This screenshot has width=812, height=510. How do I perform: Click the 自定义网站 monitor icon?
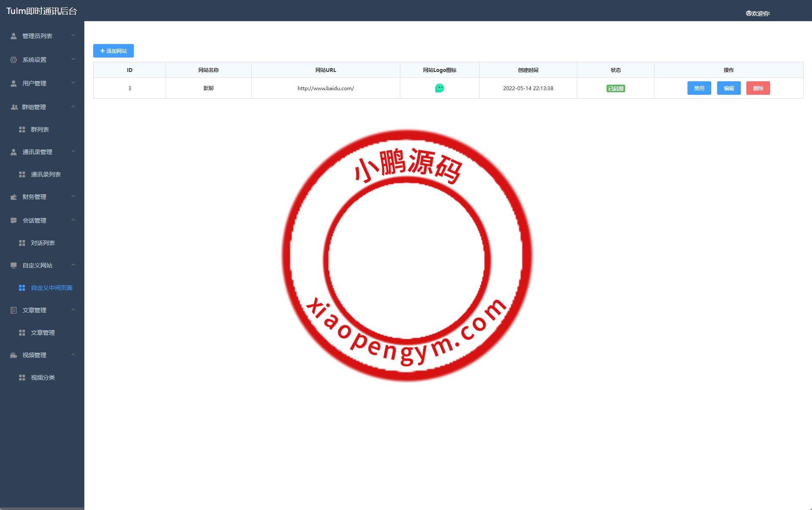pos(13,265)
